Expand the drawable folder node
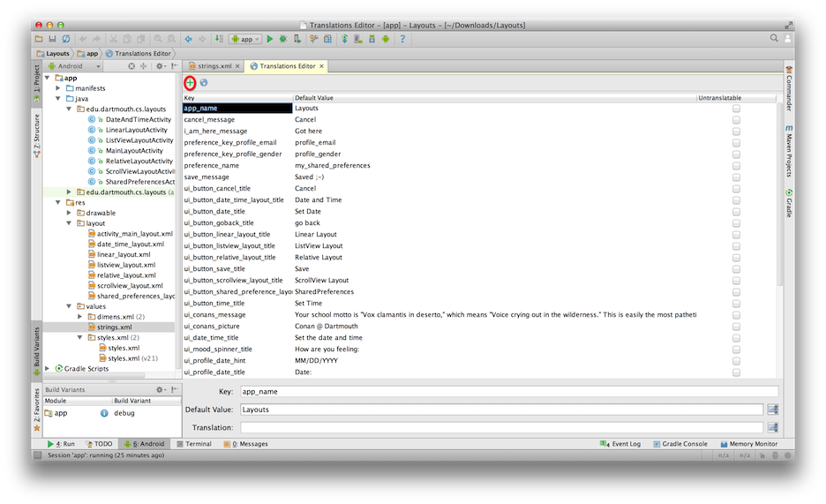Image resolution: width=826 pixels, height=504 pixels. (69, 213)
